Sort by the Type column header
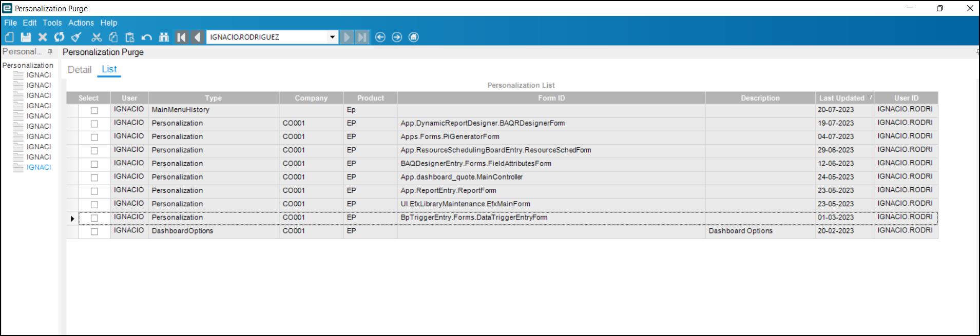The width and height of the screenshot is (980, 336). (x=214, y=98)
